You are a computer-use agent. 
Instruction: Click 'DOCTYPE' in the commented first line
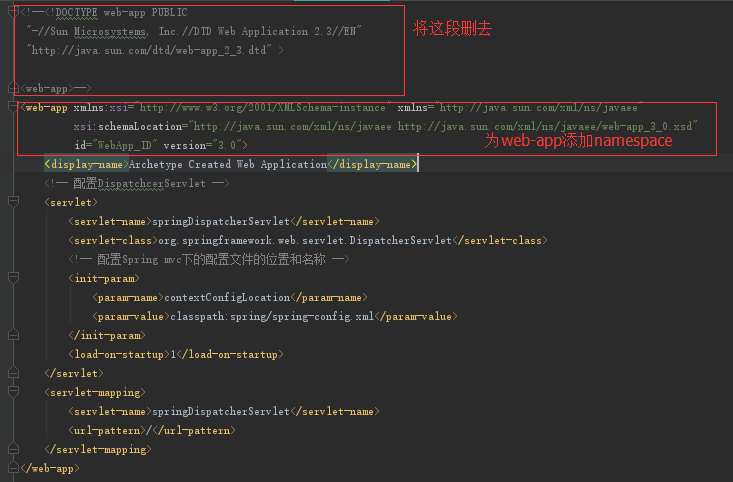(x=77, y=13)
